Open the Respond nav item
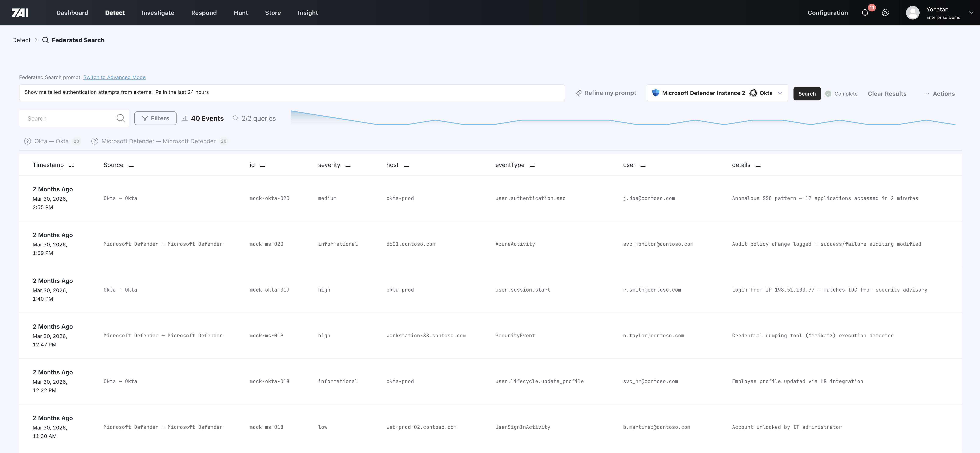980x453 pixels. (x=204, y=13)
